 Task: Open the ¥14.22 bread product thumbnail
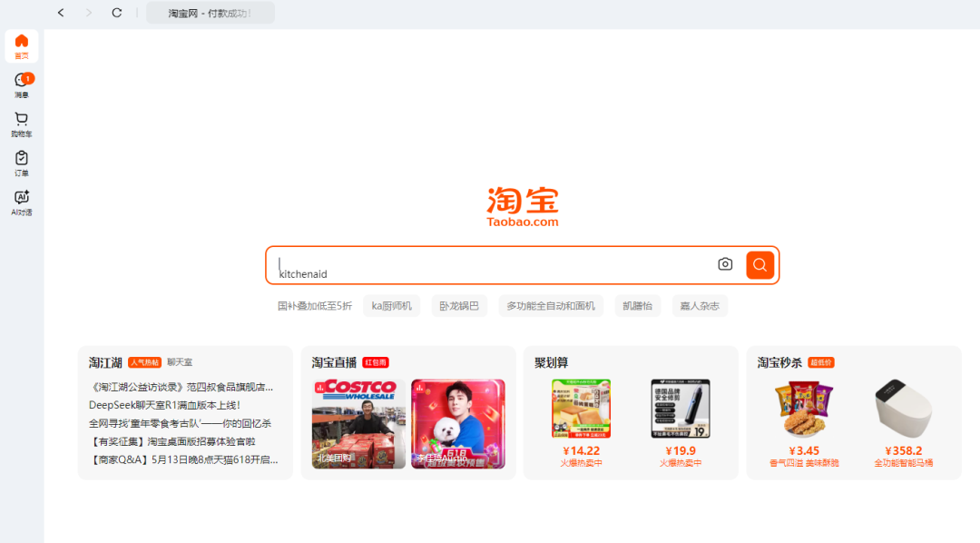tap(582, 409)
